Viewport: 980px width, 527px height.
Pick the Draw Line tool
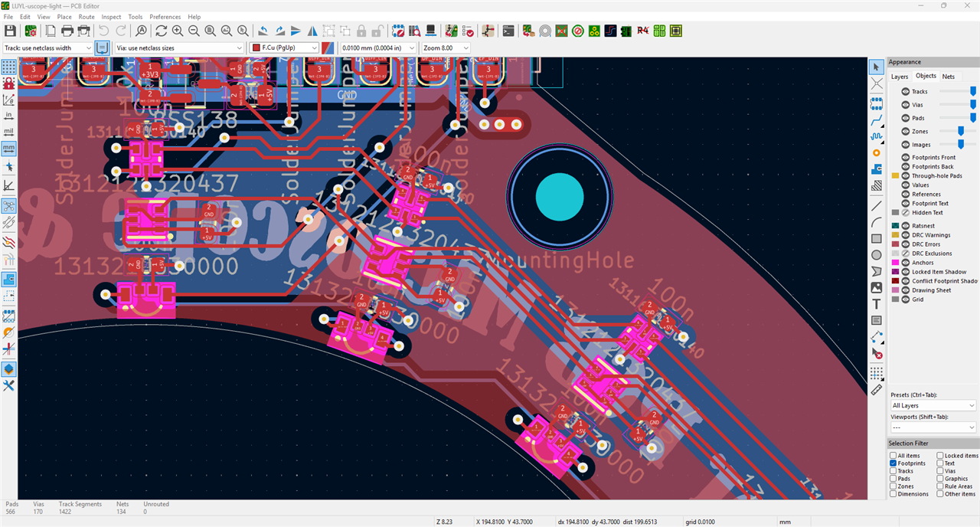pos(877,205)
